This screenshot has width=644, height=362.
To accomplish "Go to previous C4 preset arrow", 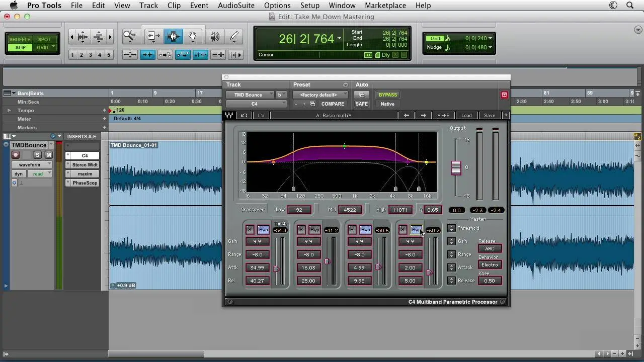I will coord(407,116).
